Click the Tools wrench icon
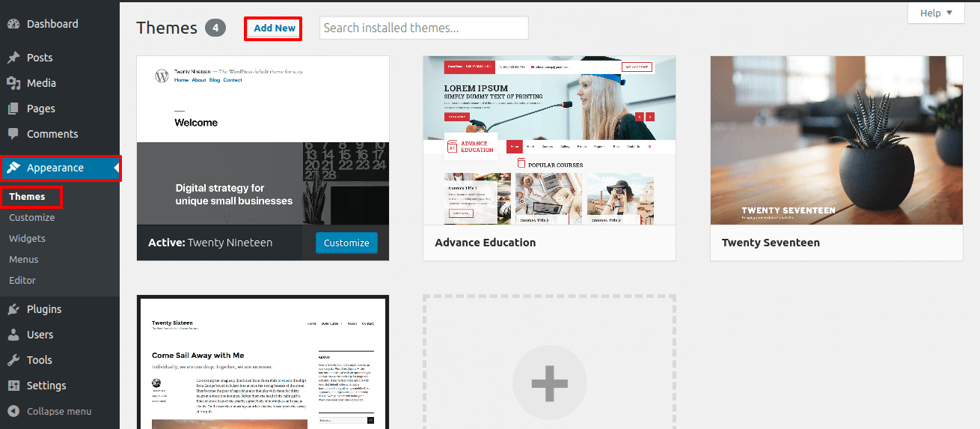 click(13, 360)
